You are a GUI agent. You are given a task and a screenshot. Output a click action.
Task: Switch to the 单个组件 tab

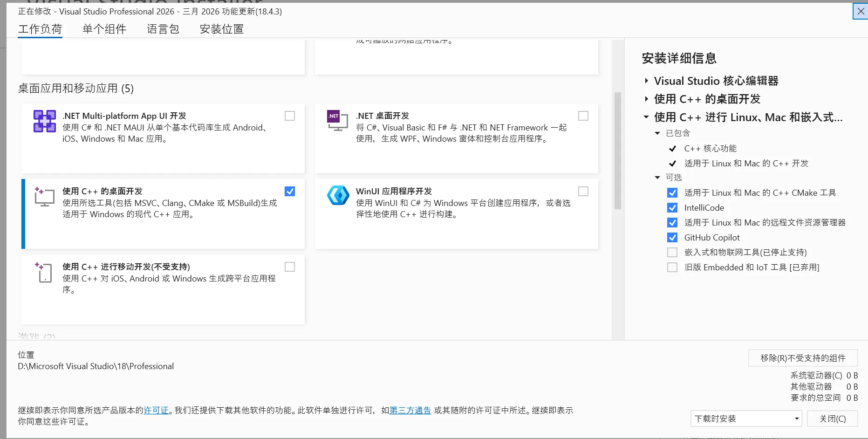point(104,29)
